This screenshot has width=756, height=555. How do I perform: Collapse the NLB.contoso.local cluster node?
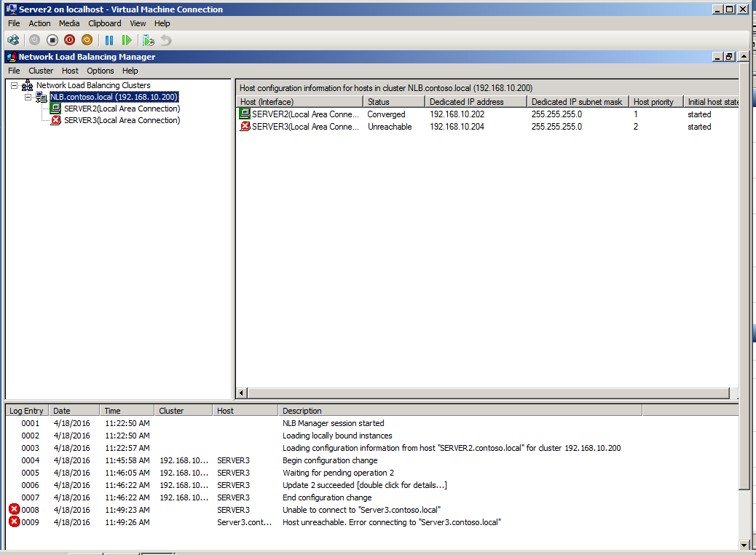coord(28,97)
